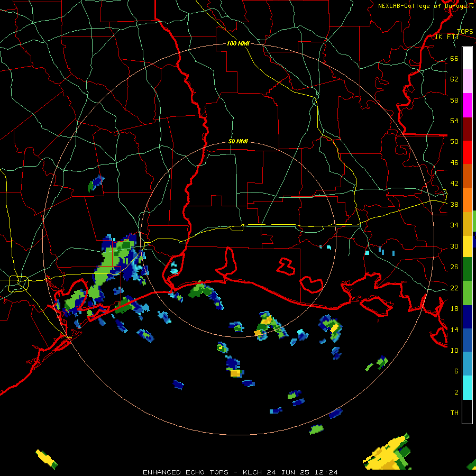Click the Enhanced Echo Tops KLCH caption

[240, 472]
